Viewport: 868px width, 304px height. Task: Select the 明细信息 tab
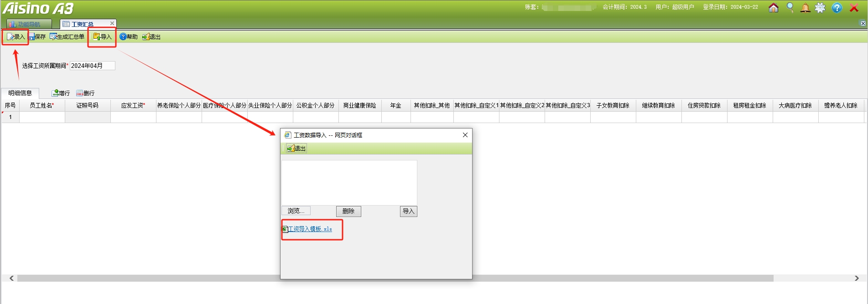(x=20, y=93)
